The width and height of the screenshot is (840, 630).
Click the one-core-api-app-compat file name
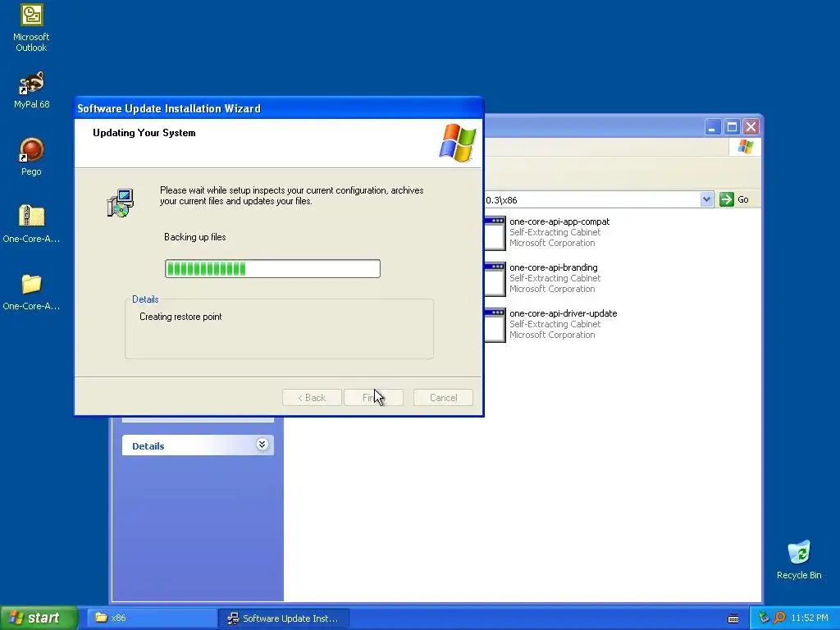click(559, 221)
